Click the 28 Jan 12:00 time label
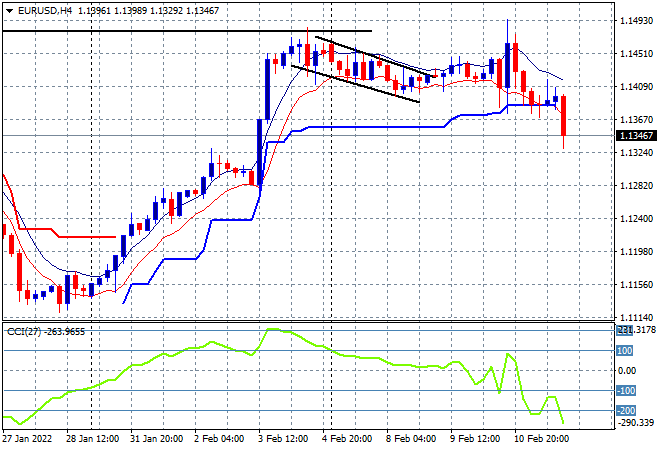660x450 pixels. pos(92,439)
